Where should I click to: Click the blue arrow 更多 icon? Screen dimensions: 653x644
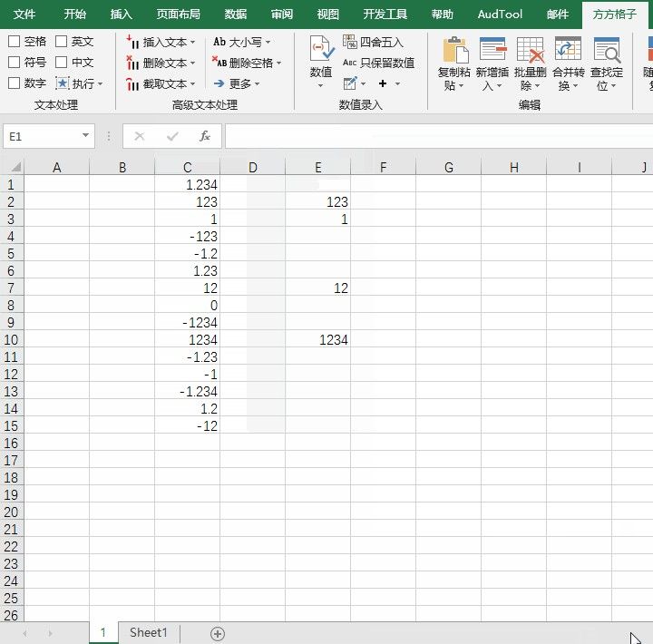(x=219, y=83)
